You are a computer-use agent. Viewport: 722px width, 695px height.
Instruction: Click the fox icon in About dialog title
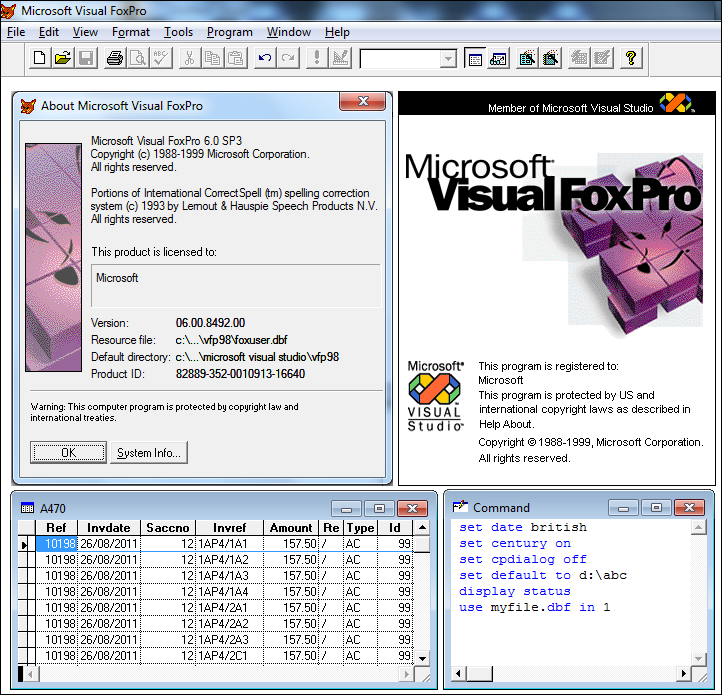click(x=28, y=106)
